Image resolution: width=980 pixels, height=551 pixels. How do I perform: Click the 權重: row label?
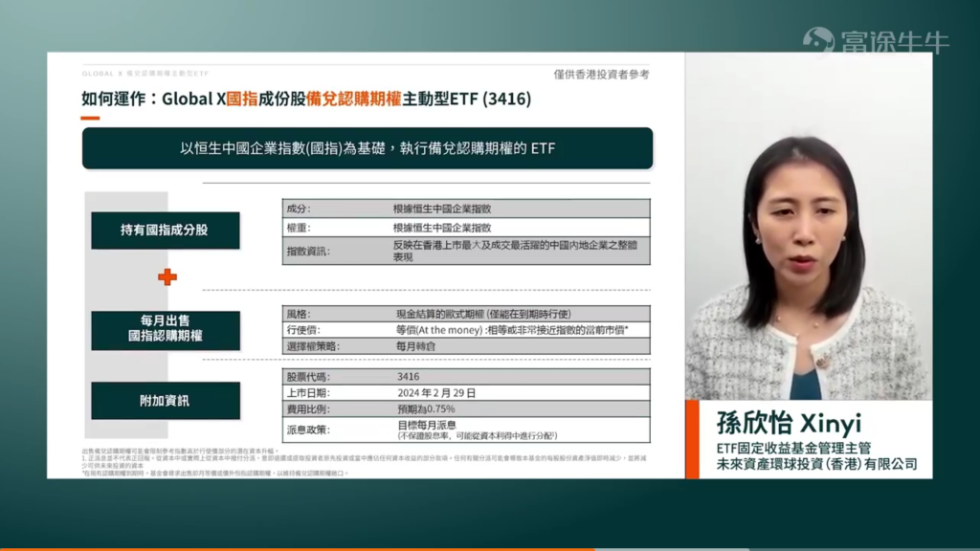pyautogui.click(x=299, y=228)
